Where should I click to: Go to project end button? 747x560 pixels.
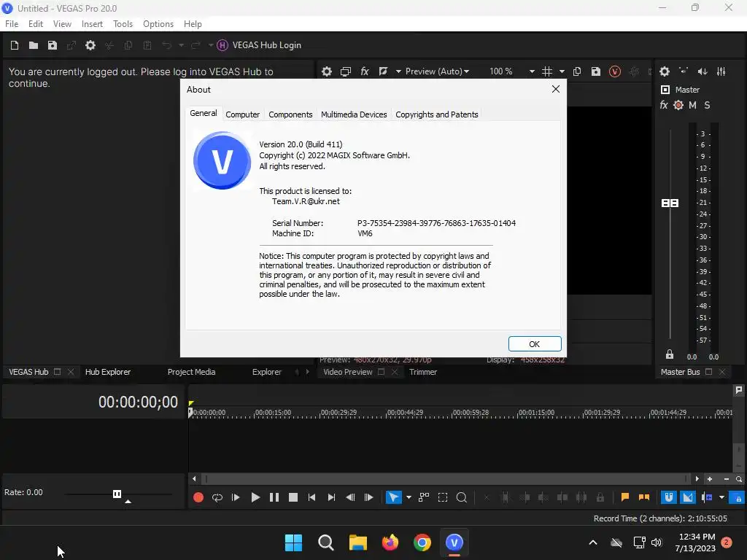tap(331, 497)
